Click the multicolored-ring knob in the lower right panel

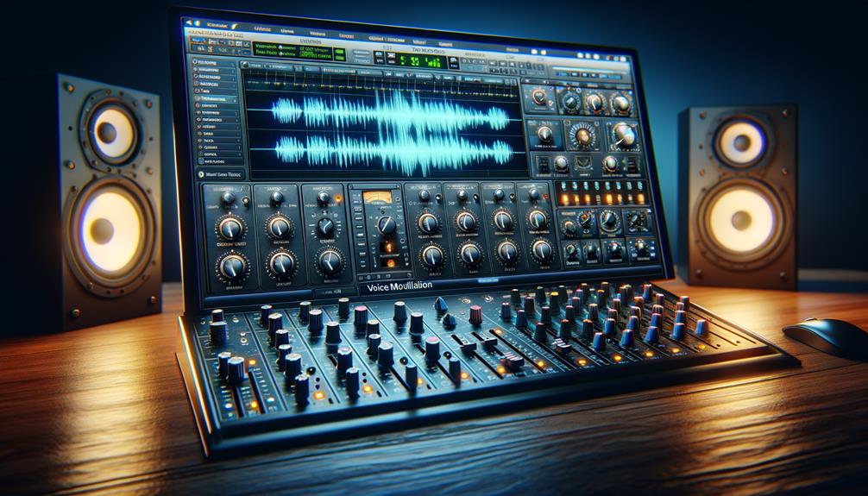click(585, 219)
